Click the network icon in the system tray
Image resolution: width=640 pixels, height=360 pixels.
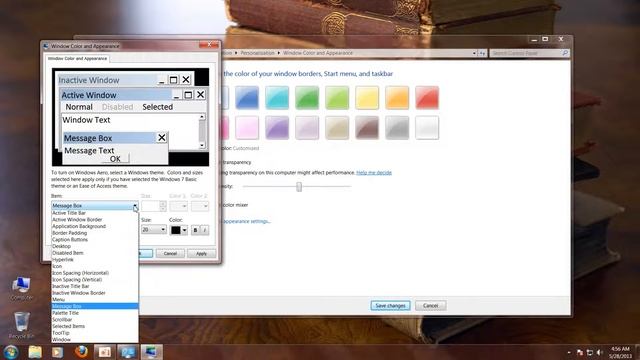[x=590, y=352]
